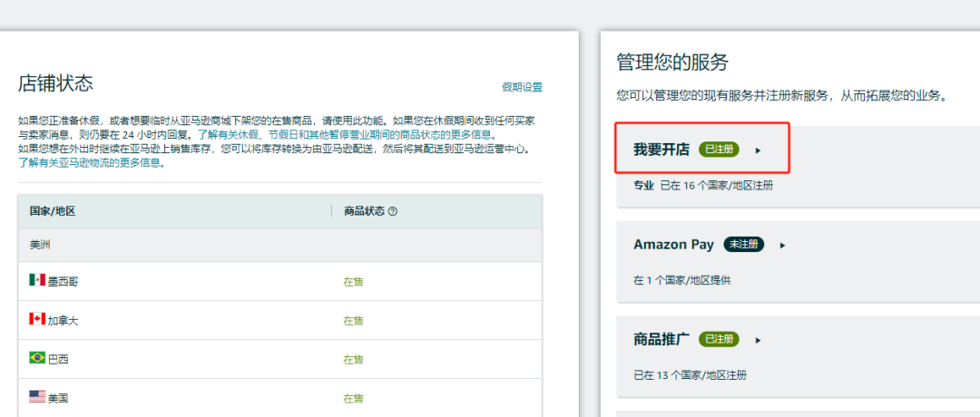Click 在售 status for 巴西

pos(353,360)
